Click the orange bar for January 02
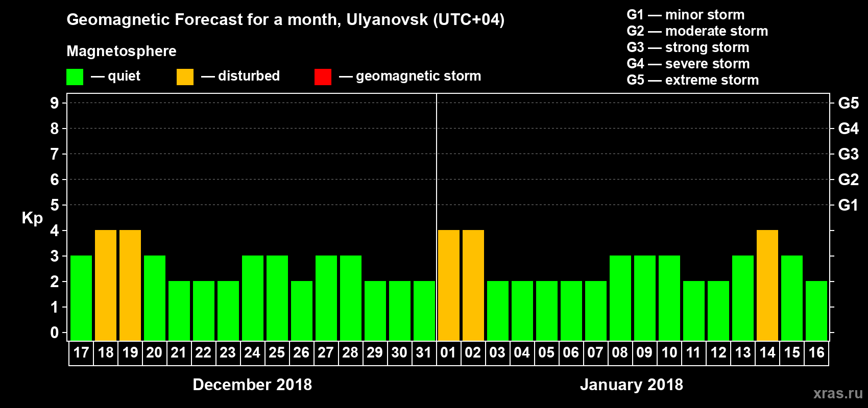The height and width of the screenshot is (408, 868). (473, 285)
